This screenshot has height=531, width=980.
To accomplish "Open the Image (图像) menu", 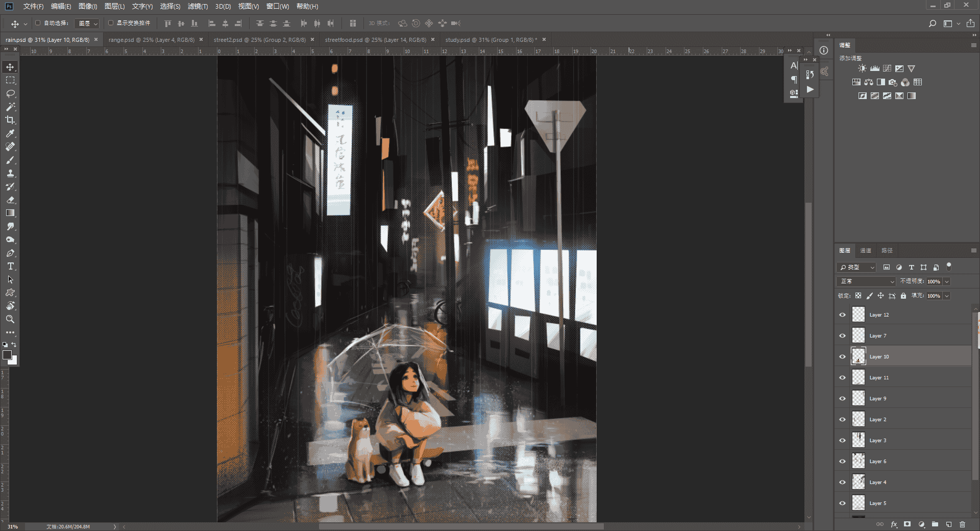I will pos(88,6).
